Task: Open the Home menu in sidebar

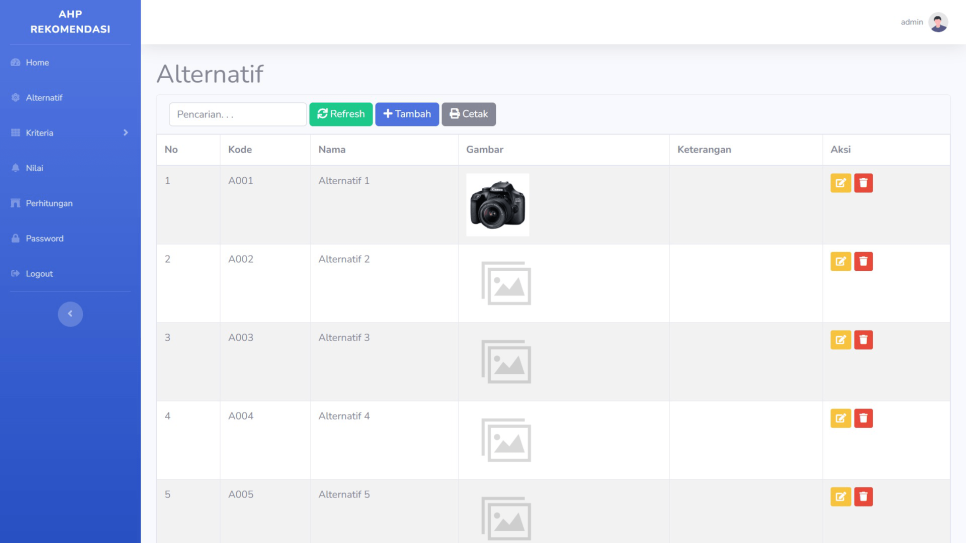Action: pyautogui.click(x=37, y=63)
